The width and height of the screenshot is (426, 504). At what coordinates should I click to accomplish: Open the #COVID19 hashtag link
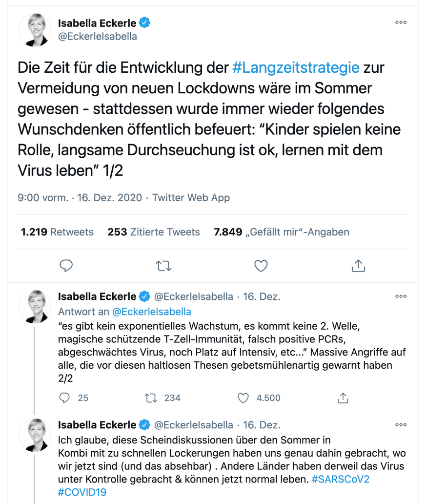click(82, 492)
